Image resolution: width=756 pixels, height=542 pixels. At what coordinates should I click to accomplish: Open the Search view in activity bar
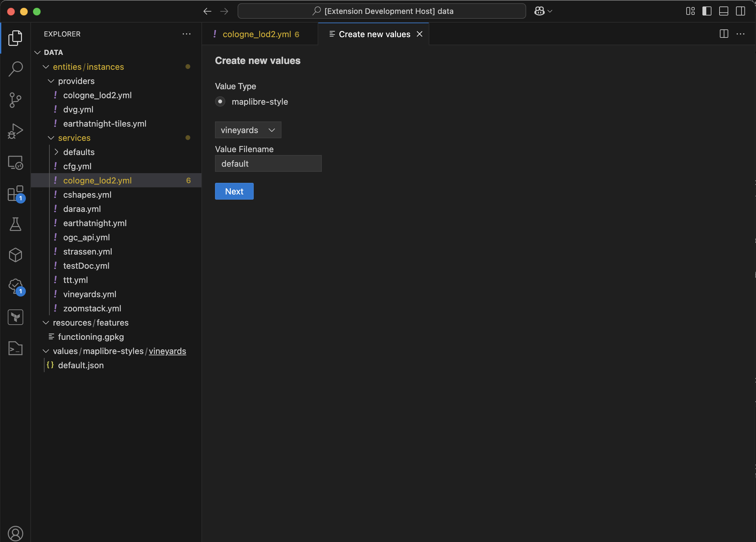click(x=15, y=69)
